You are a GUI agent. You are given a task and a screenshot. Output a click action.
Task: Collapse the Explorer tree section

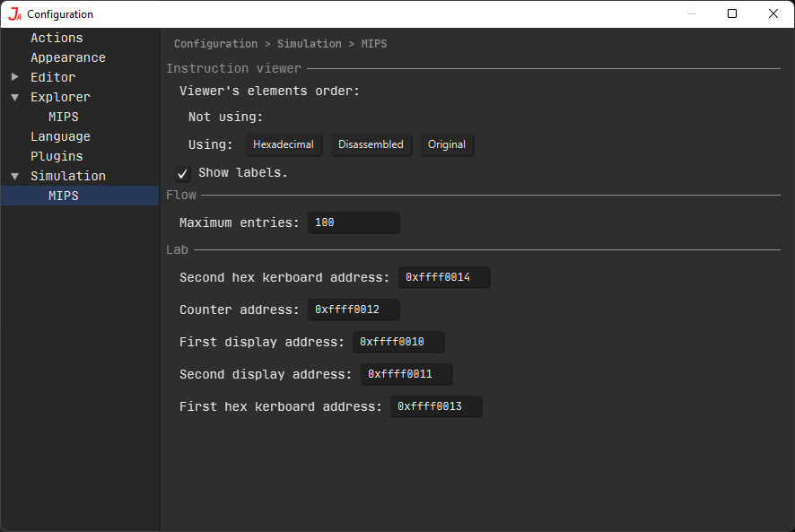(x=14, y=97)
